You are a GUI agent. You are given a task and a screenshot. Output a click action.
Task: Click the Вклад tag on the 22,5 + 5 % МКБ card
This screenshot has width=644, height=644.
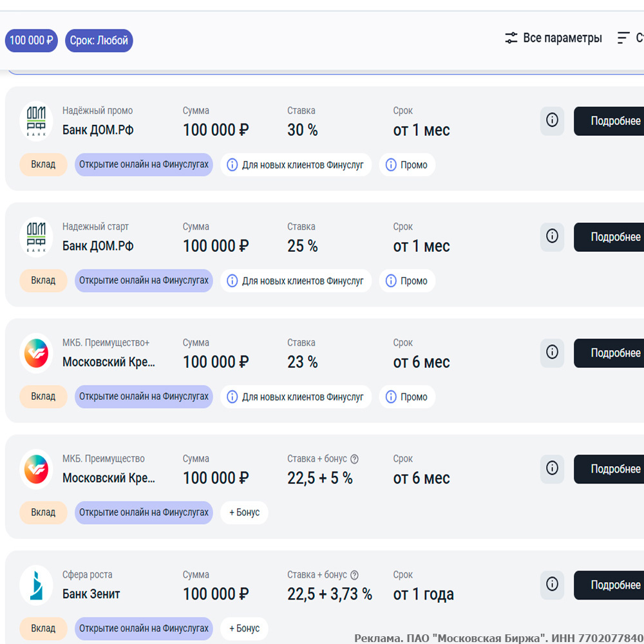43,513
